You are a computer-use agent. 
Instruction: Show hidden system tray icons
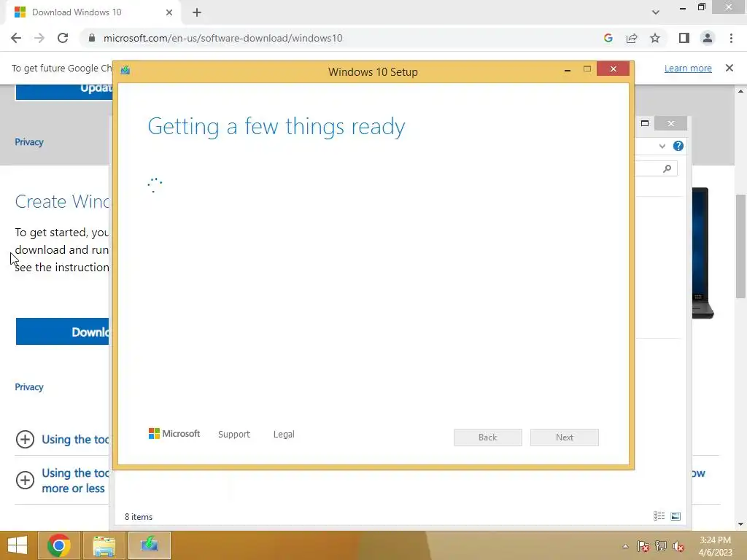[625, 546]
